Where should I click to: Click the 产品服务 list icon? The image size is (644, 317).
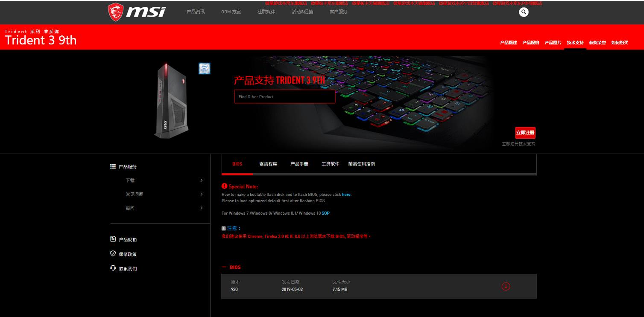113,166
